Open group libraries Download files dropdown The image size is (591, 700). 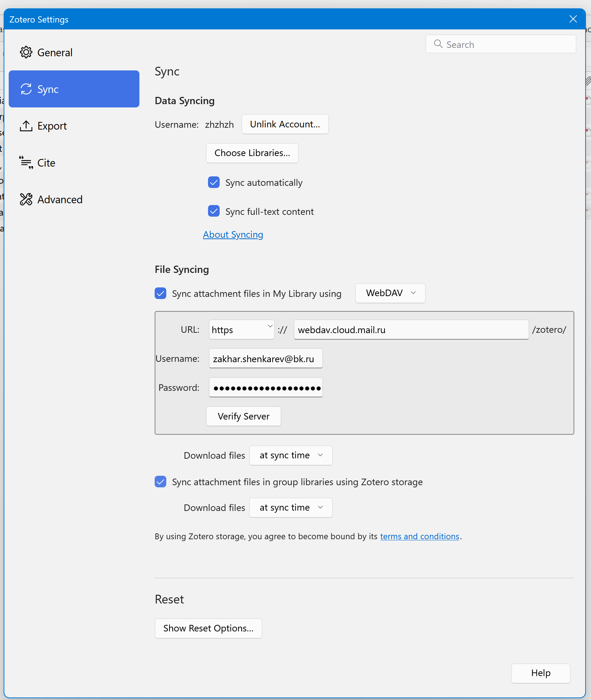(x=291, y=507)
